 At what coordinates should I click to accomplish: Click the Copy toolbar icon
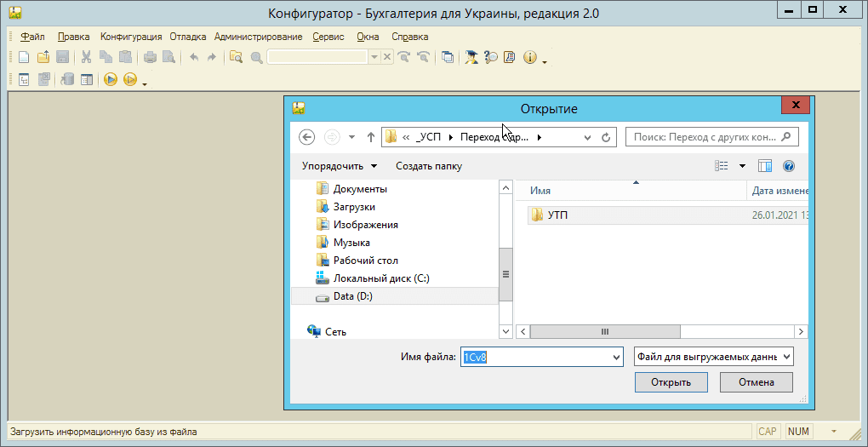106,57
